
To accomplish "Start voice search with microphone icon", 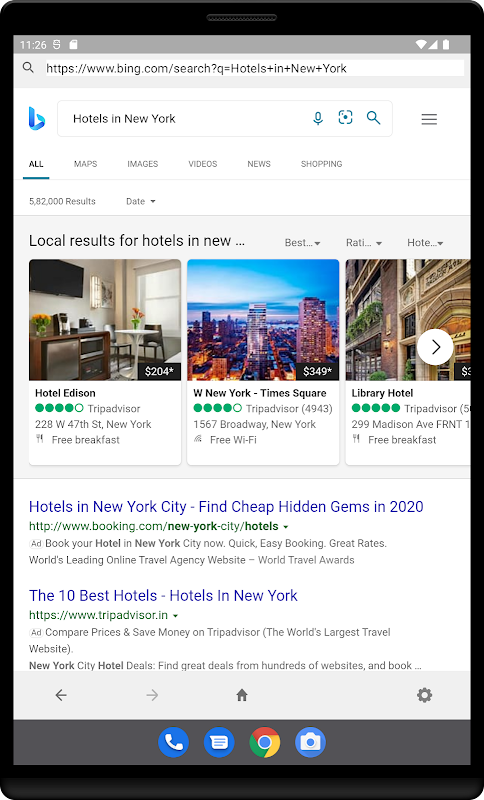I will pyautogui.click(x=318, y=118).
